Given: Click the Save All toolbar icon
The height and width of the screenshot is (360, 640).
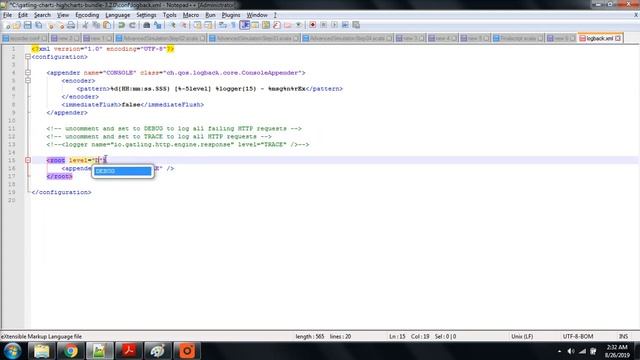Looking at the screenshot, I should click(39, 25).
